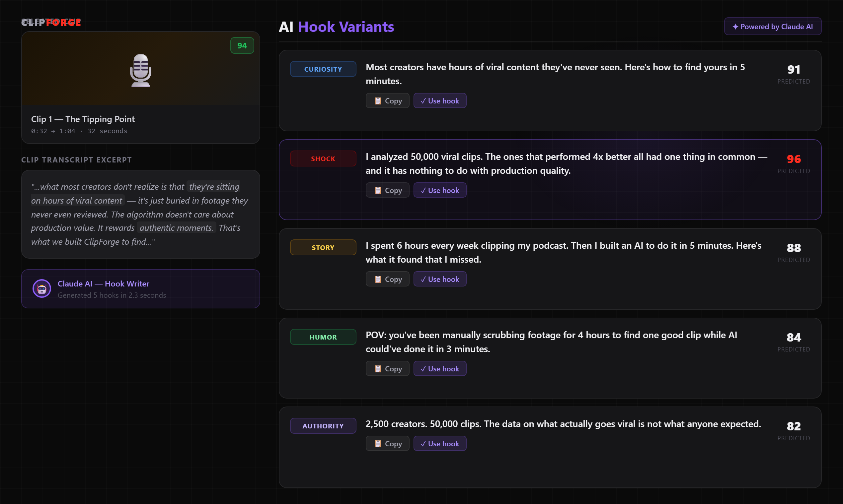Copy the Curiosity hook text
This screenshot has height=504, width=843.
coord(387,101)
